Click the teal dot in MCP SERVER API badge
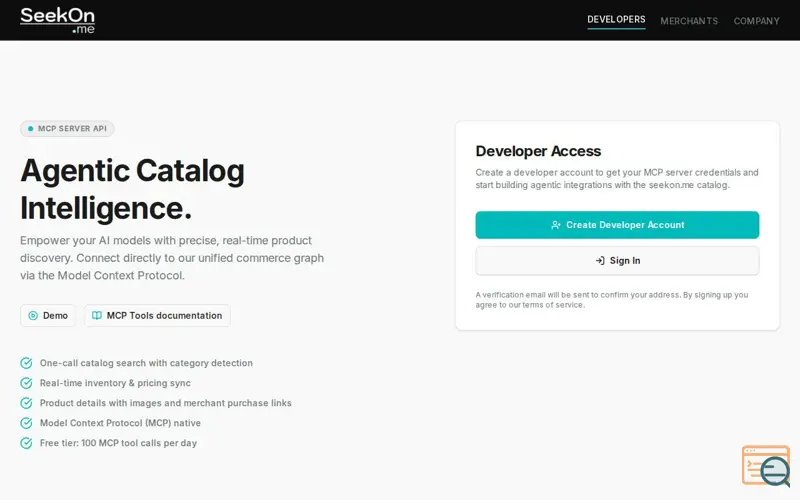The image size is (800, 500). click(x=31, y=129)
